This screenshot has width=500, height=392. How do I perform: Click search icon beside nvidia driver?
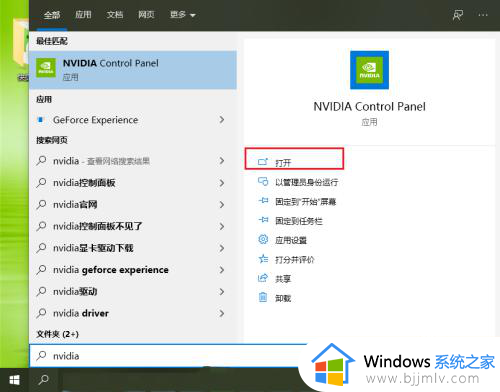(x=41, y=313)
